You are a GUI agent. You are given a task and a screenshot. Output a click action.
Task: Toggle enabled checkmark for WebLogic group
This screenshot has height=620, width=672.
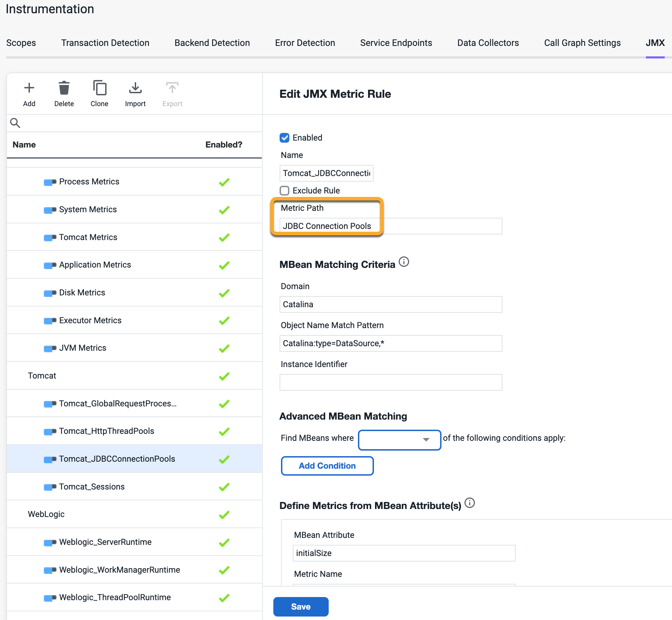224,515
